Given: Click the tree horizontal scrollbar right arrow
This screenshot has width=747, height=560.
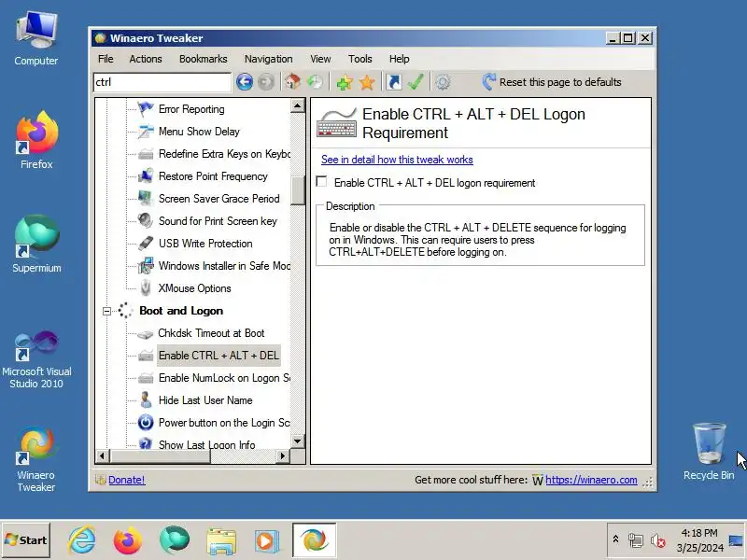Looking at the screenshot, I should point(283,455).
